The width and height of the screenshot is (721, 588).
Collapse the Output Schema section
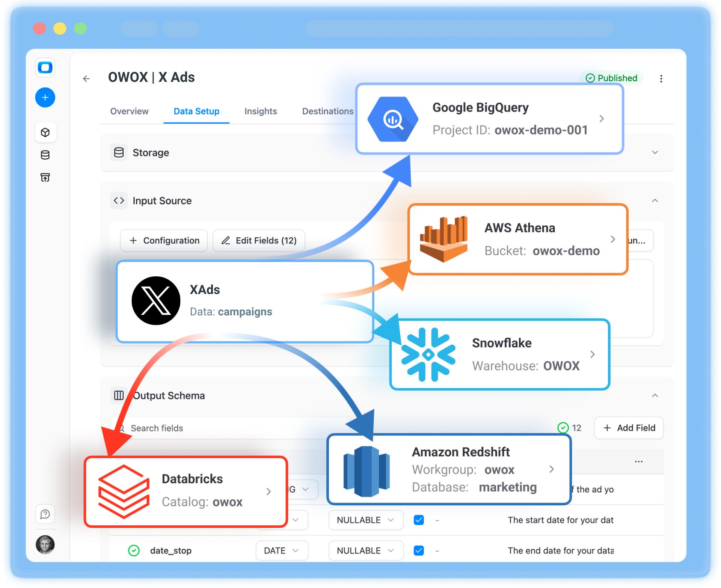point(655,395)
